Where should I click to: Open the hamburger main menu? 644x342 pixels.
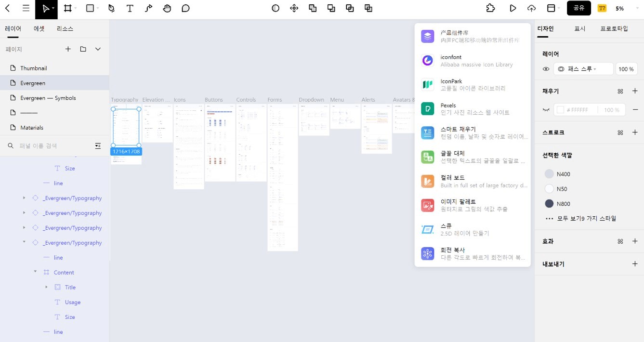(26, 9)
